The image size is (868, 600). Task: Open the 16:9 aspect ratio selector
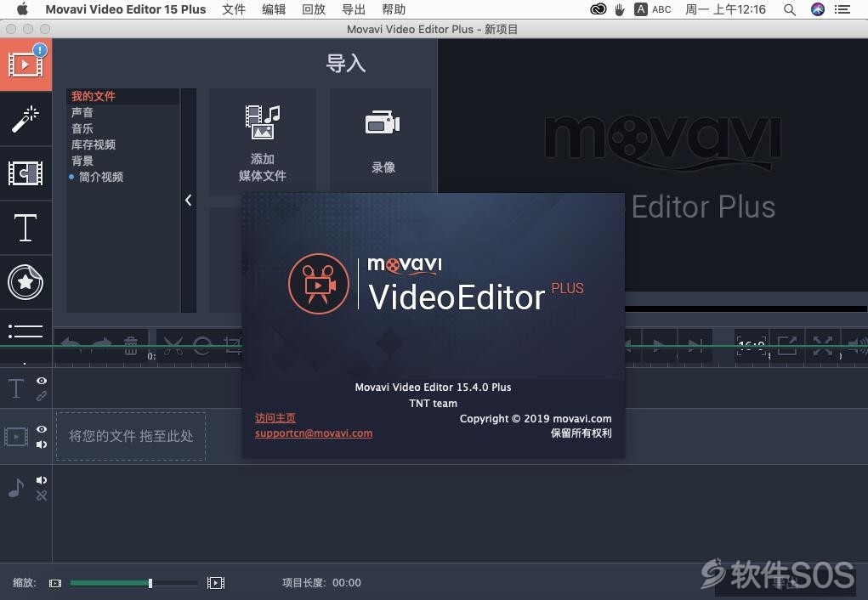tap(752, 346)
